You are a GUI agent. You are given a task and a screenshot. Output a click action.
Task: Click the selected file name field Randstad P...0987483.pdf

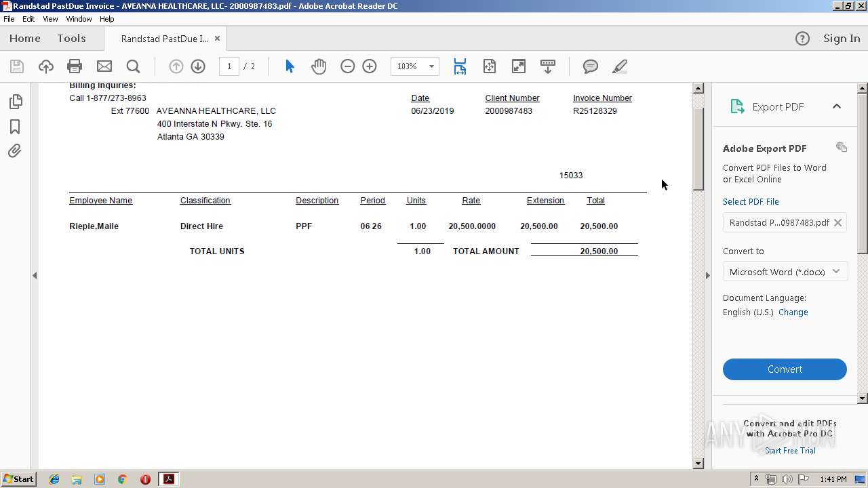785,222
